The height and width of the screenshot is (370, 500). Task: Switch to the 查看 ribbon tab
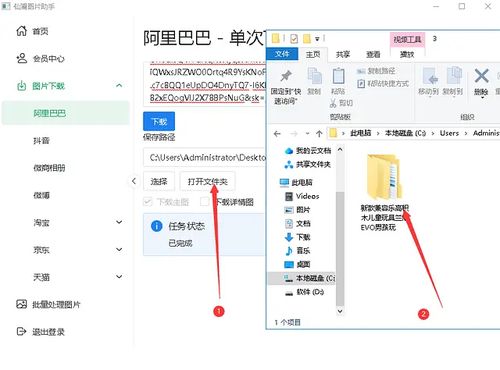(373, 54)
